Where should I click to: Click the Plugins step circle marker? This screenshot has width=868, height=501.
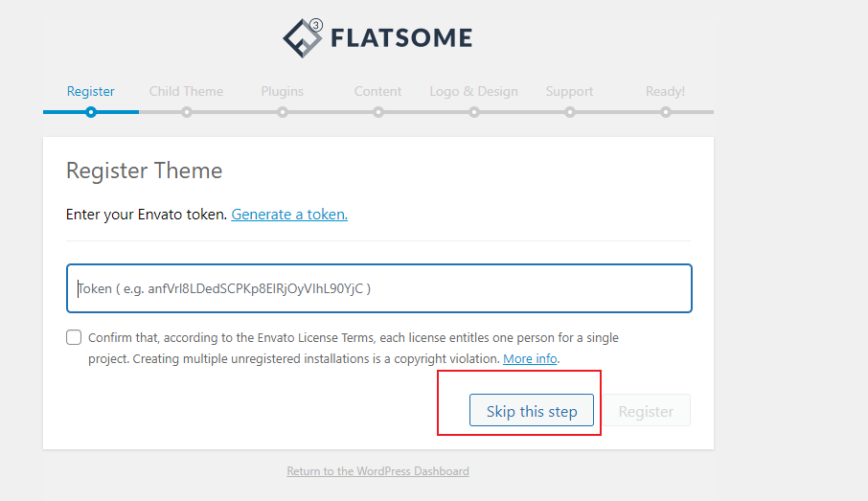283,112
